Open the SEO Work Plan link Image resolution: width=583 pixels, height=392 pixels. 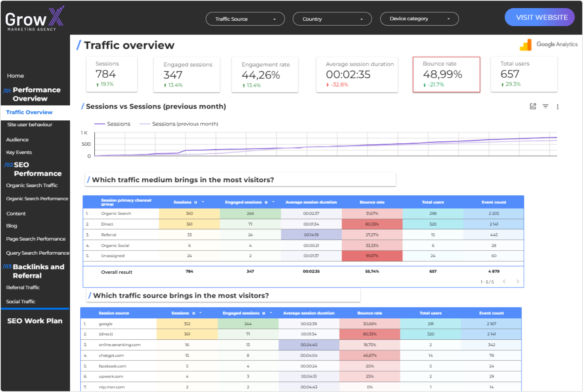35,321
